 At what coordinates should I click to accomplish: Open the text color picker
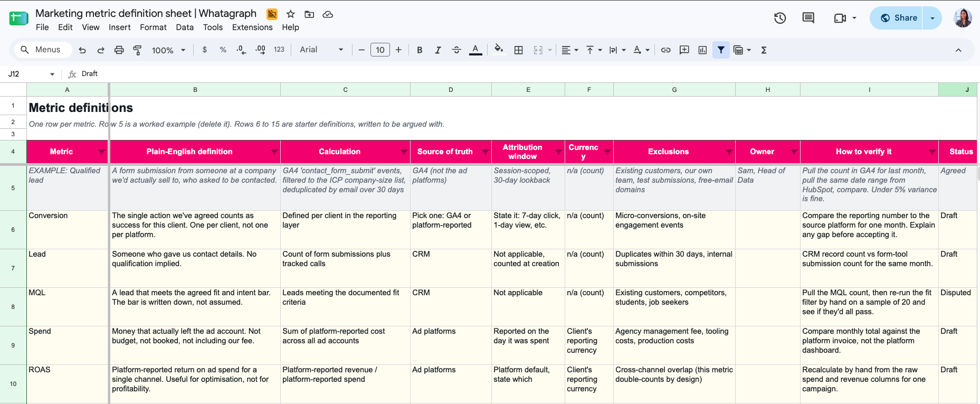point(475,50)
